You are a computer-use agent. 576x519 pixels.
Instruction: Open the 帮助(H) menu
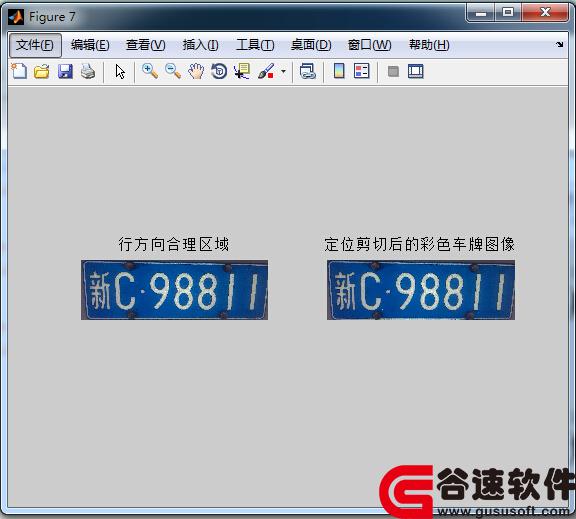point(429,45)
